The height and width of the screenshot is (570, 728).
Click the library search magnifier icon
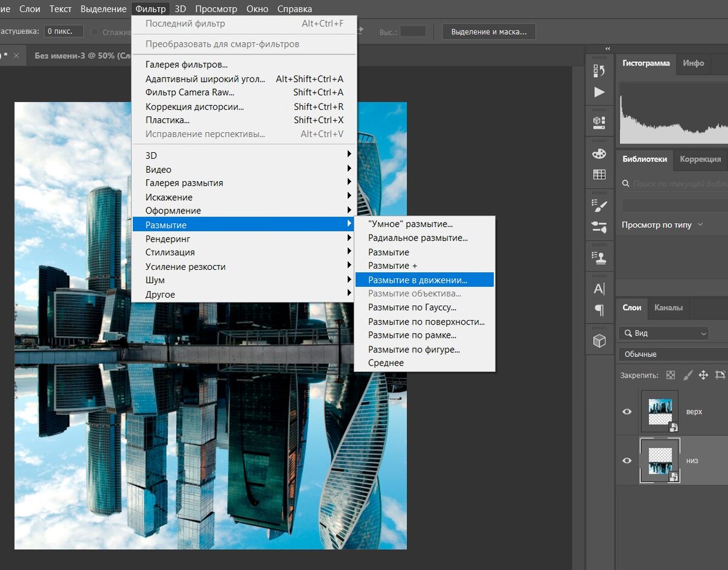[x=627, y=184]
